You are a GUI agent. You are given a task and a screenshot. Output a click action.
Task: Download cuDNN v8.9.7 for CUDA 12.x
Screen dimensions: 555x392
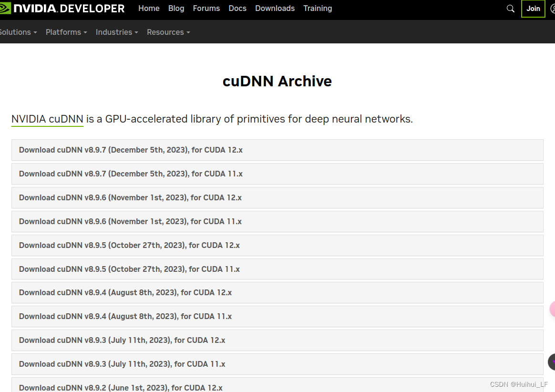130,150
